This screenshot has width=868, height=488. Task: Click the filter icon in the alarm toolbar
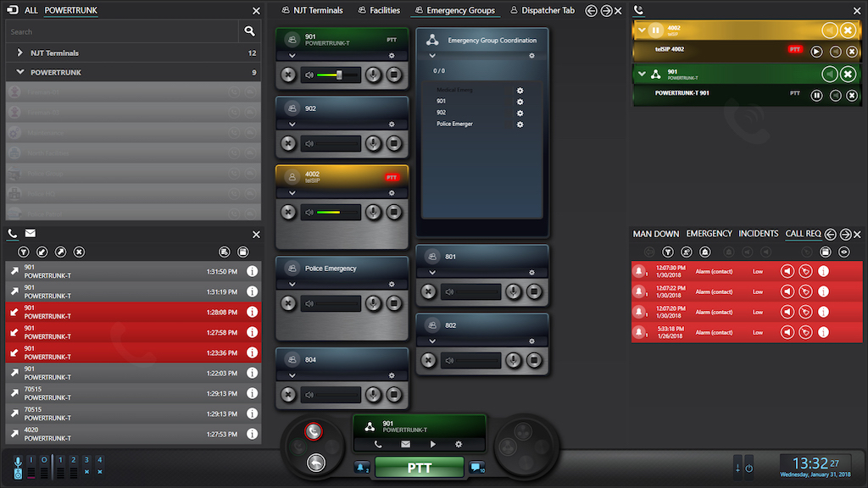click(x=668, y=252)
